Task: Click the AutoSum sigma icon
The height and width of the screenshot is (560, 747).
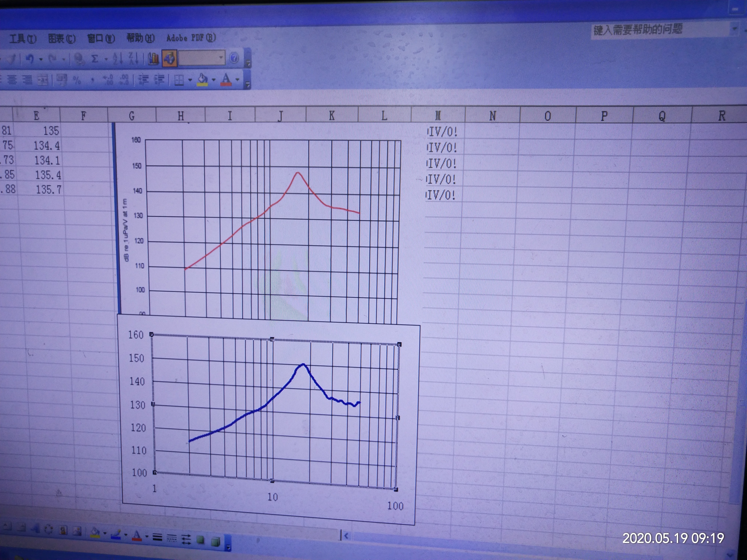Action: pyautogui.click(x=95, y=59)
